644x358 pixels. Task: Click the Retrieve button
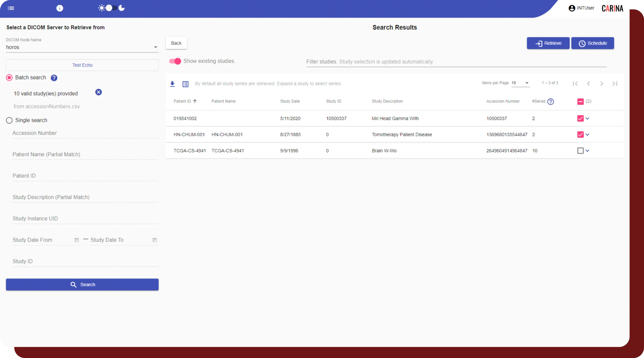click(x=548, y=43)
